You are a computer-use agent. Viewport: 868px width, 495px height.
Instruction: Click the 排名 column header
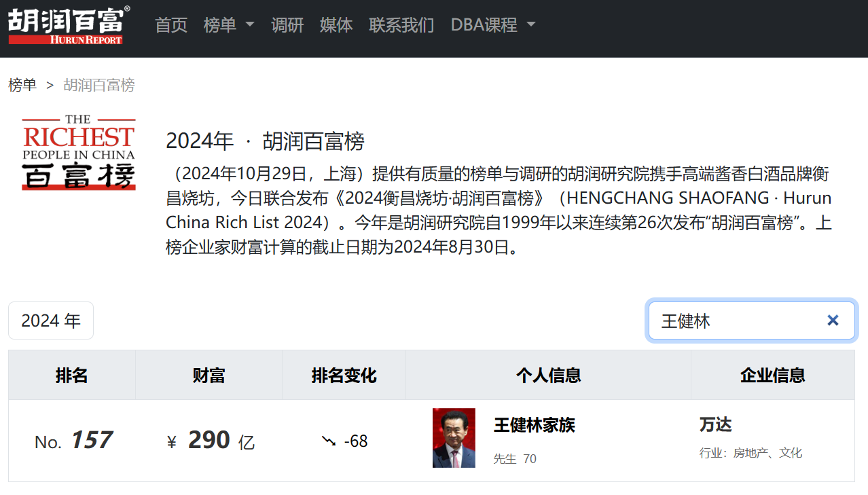pyautogui.click(x=72, y=375)
